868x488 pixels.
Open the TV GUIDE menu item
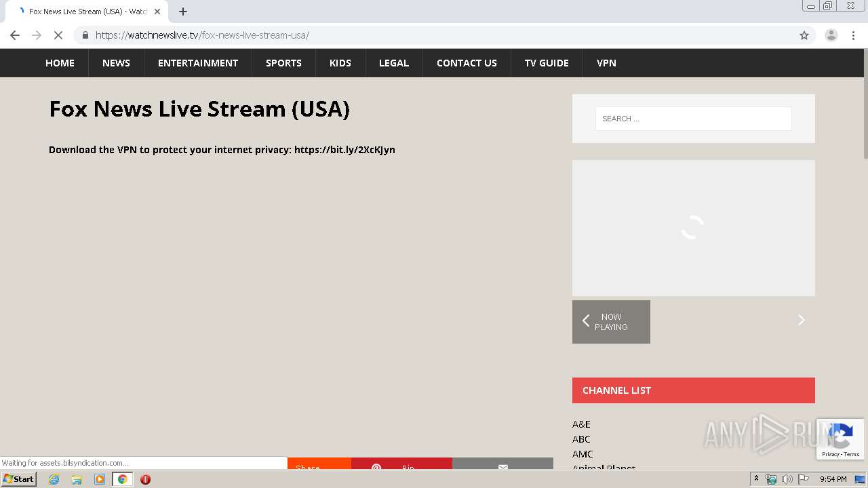547,63
